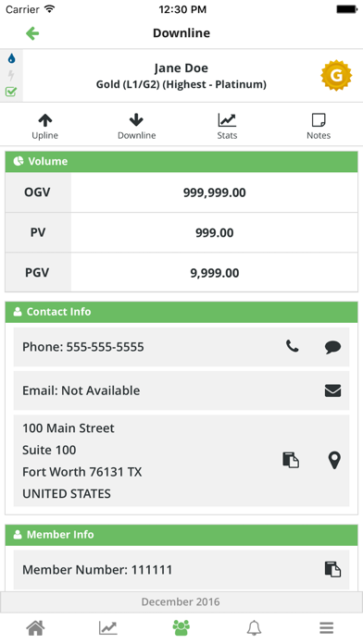Send a text message via chat bubble icon
This screenshot has width=363, height=644.
click(x=332, y=347)
